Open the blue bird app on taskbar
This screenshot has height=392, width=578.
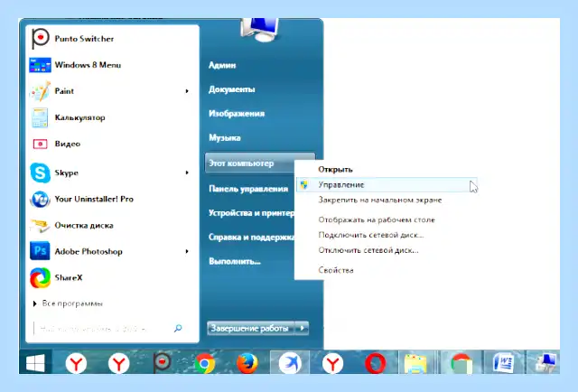[290, 363]
